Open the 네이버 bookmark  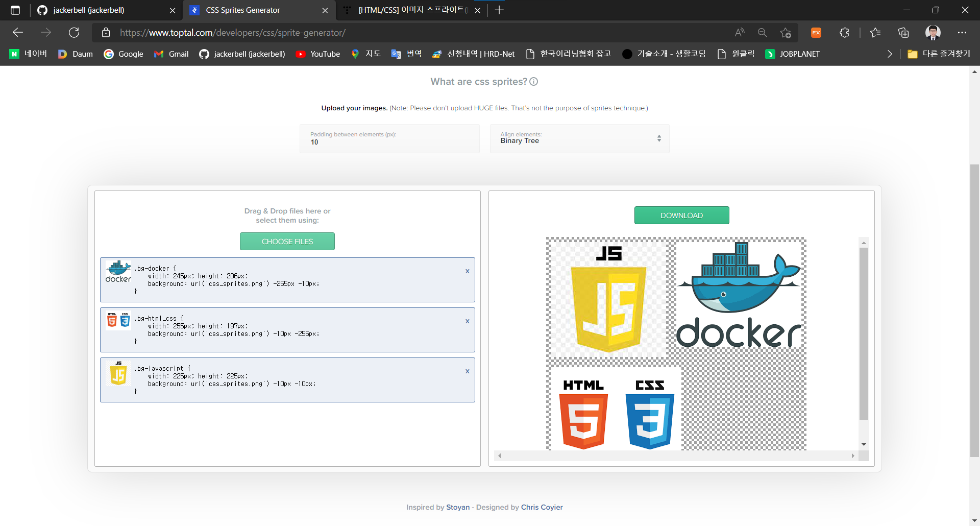28,54
